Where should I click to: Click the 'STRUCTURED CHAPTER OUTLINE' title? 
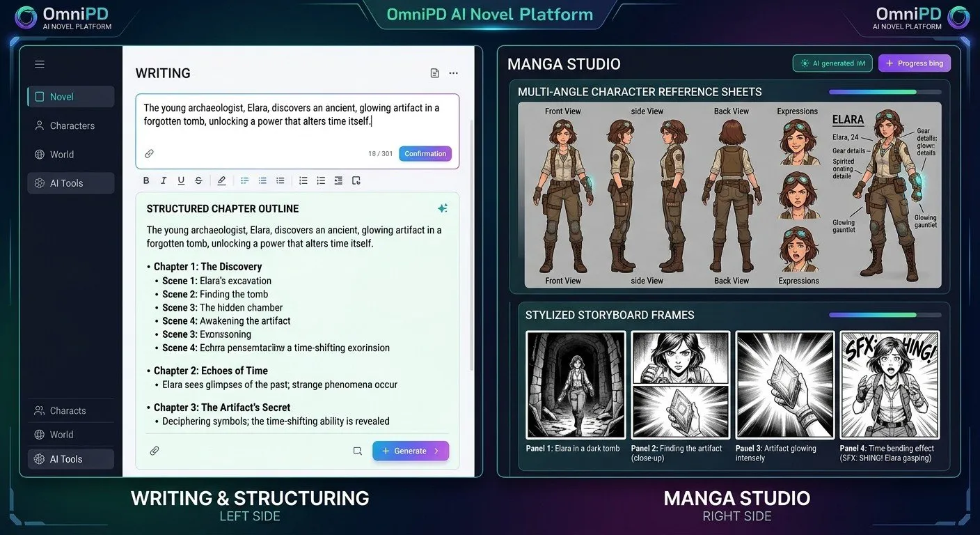pyautogui.click(x=223, y=208)
